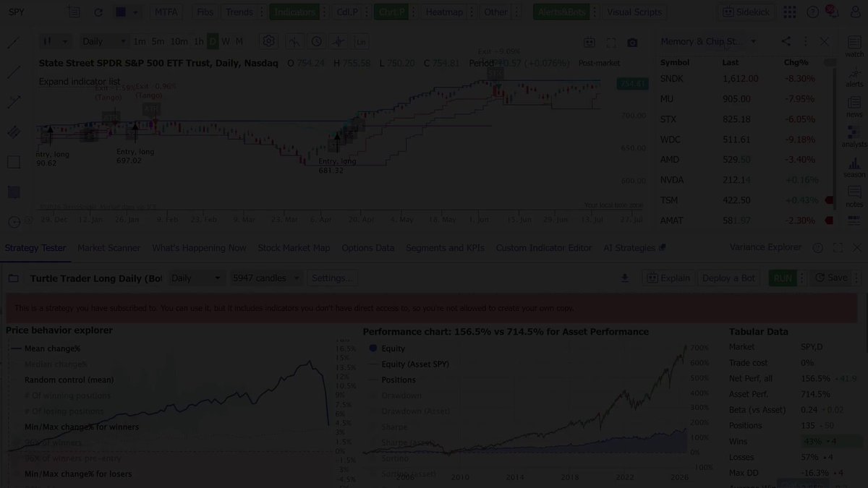The image size is (868, 488).
Task: Open the Daily timeframe dropdown in tester
Action: pos(197,278)
